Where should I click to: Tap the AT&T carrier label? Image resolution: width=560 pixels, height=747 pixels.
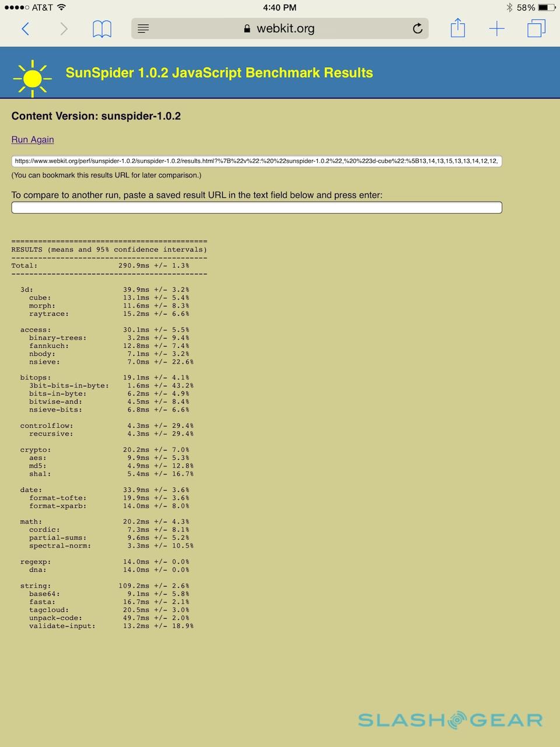click(42, 8)
